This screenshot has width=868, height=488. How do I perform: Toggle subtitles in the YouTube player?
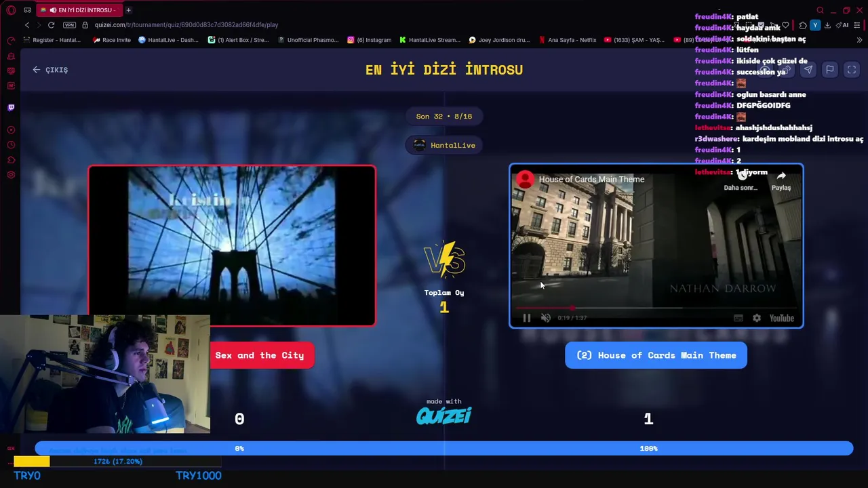tap(738, 318)
